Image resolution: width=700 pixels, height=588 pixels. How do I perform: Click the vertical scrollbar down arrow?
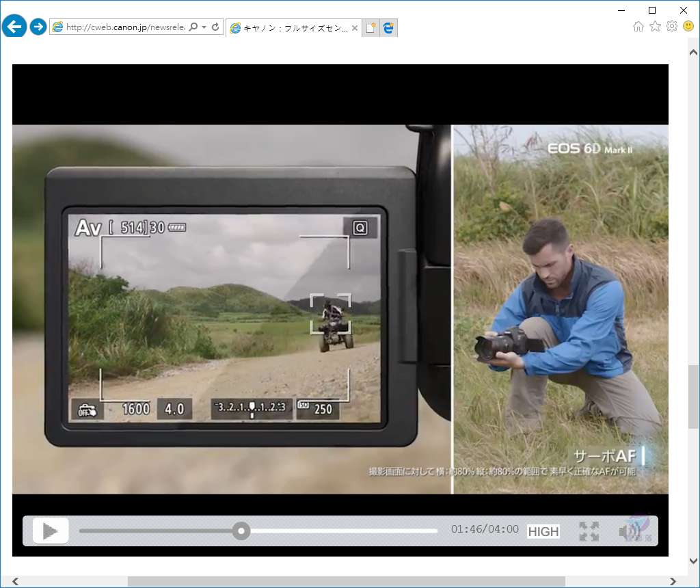pyautogui.click(x=693, y=561)
